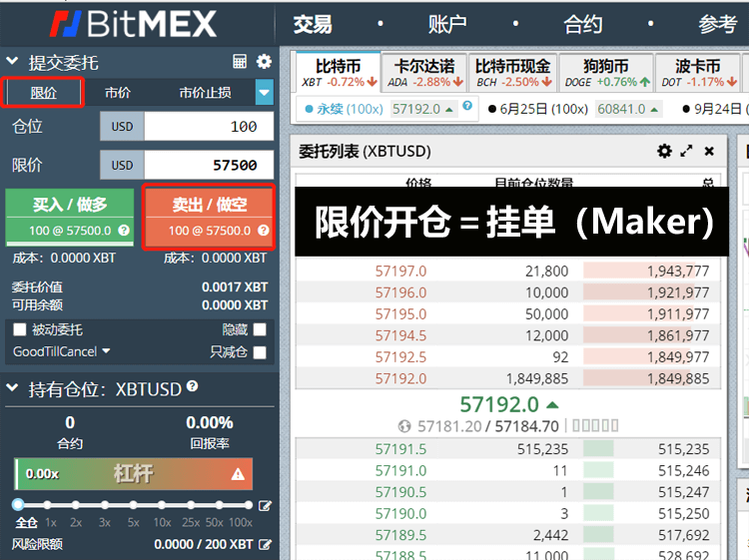Click the 委托价值 0.0017 XBT value
The height and width of the screenshot is (560, 749).
pos(235,286)
